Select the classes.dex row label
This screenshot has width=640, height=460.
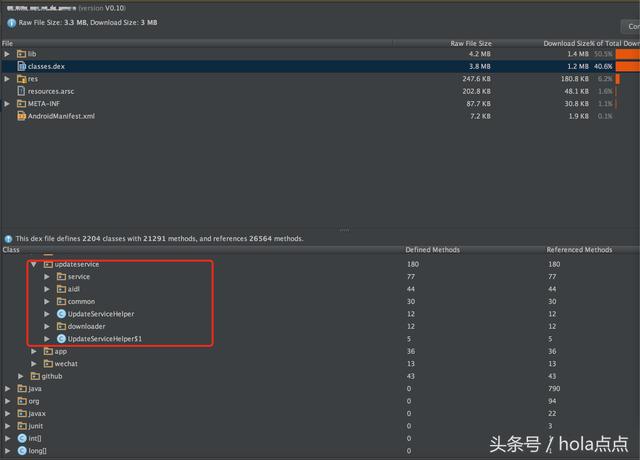click(46, 67)
